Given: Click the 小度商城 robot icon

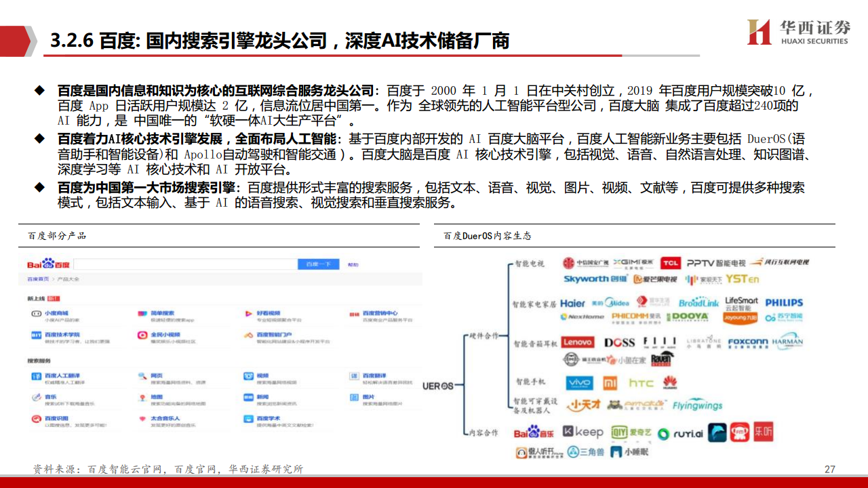Looking at the screenshot, I should point(36,314).
